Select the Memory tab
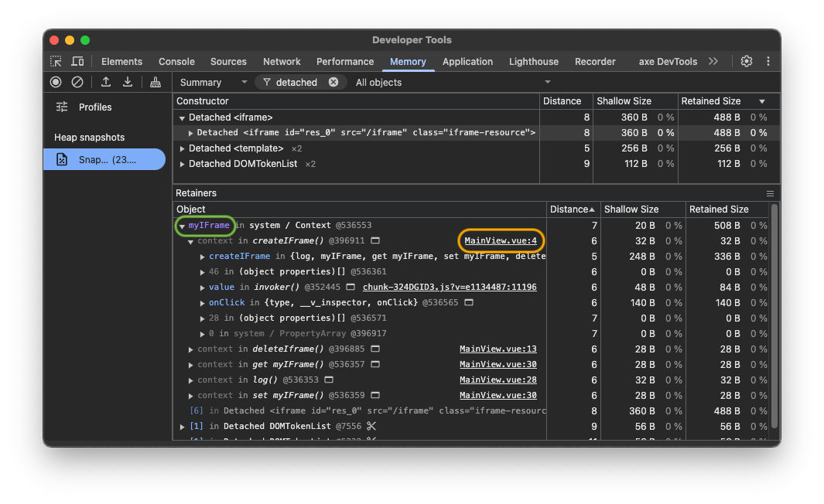 408,61
